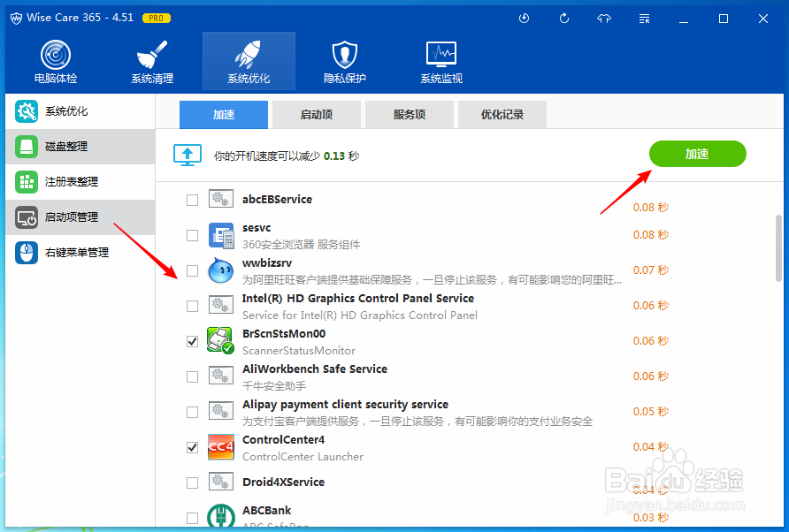Select 右键菜单管理 in the sidebar
This screenshot has width=789, height=532.
point(80,253)
